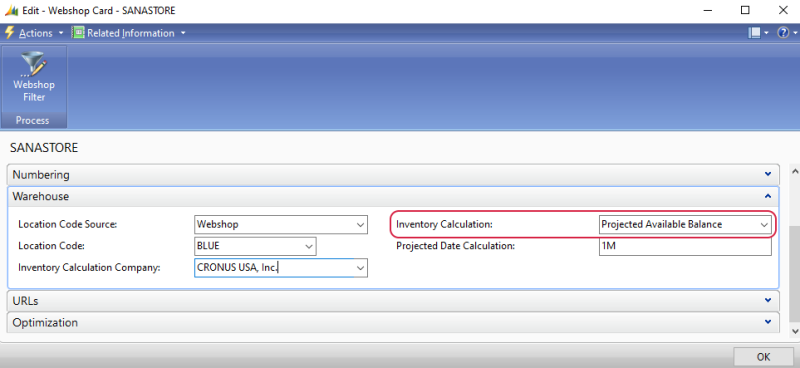Open the Location Code Source dropdown
The height and width of the screenshot is (368, 800).
[361, 225]
